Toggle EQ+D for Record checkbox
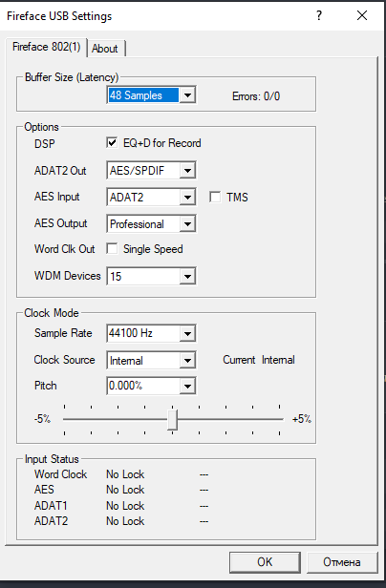This screenshot has width=386, height=588. (x=112, y=143)
